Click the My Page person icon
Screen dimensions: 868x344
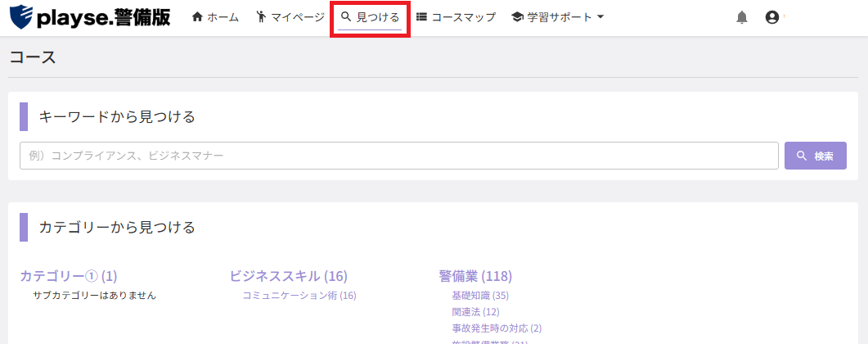pos(262,17)
